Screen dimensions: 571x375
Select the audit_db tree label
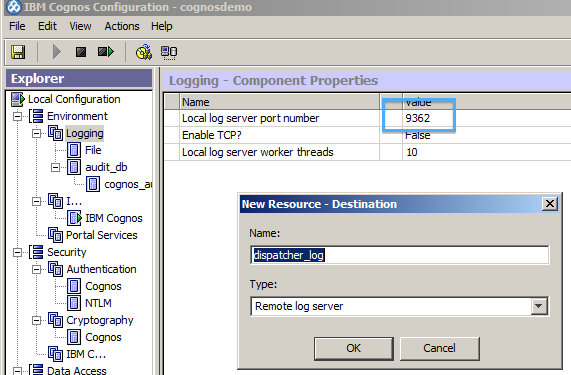[106, 167]
